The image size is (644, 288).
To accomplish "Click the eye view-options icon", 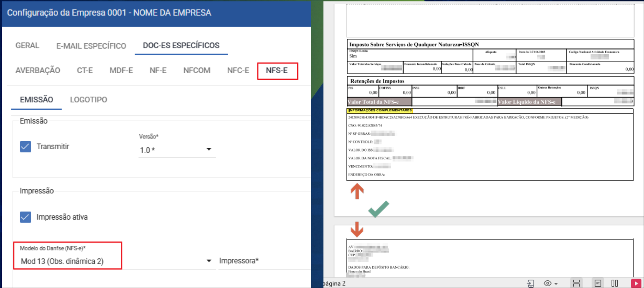I will click(x=547, y=283).
